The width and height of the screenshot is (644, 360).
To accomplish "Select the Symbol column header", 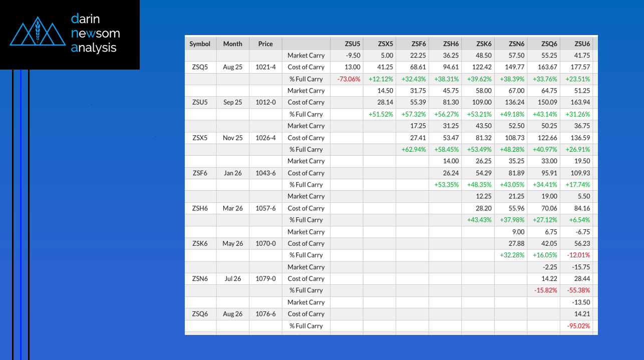I will 200,44.
